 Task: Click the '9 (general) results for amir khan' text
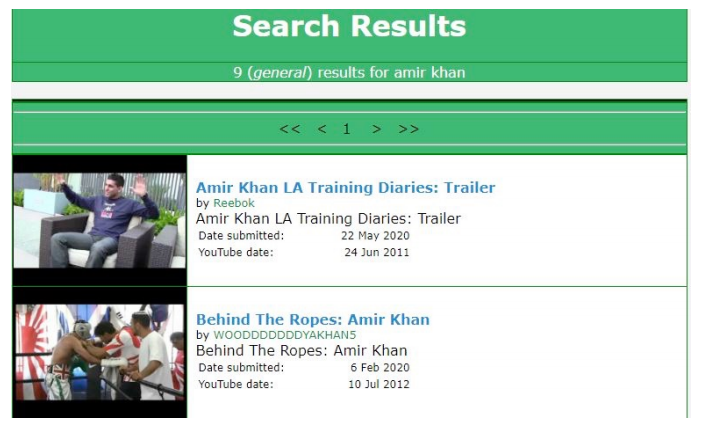pos(349,72)
